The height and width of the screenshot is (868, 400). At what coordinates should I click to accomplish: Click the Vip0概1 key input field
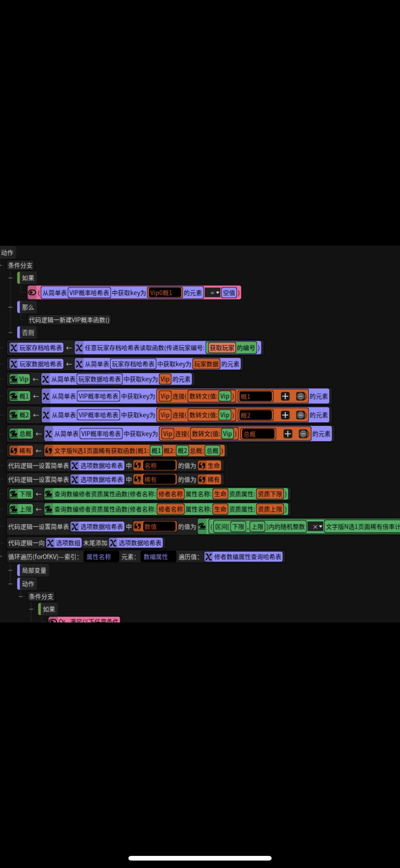(x=165, y=293)
